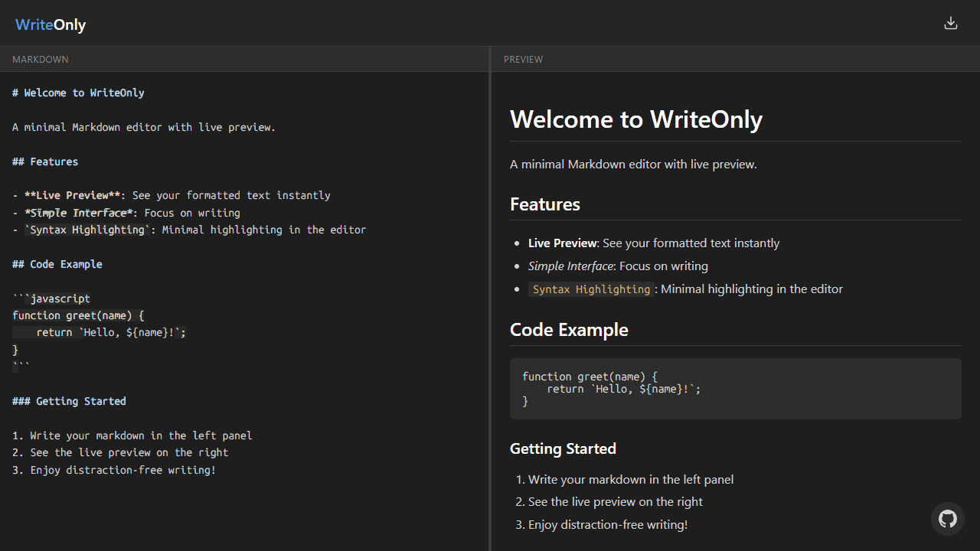Click 'See the live preview on the right' preview item
This screenshot has width=980, height=551.
coord(616,502)
